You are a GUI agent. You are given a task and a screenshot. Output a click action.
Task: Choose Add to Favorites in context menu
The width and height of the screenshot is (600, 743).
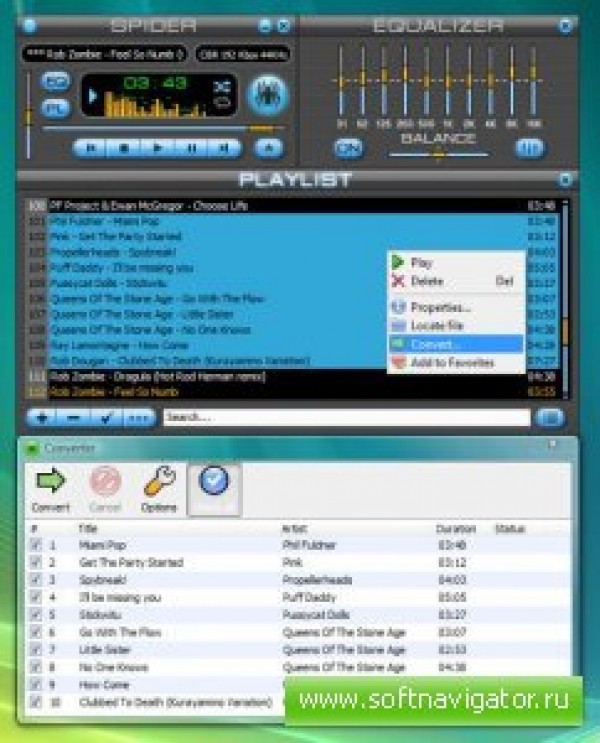(456, 363)
